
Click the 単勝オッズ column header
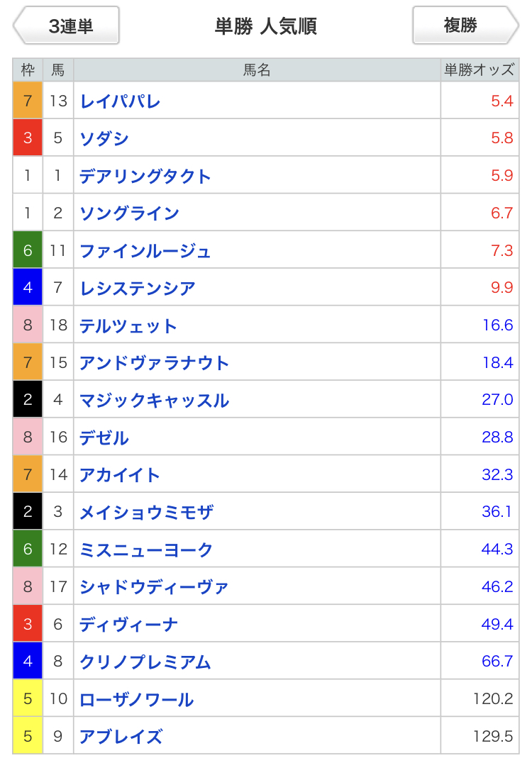coord(479,69)
